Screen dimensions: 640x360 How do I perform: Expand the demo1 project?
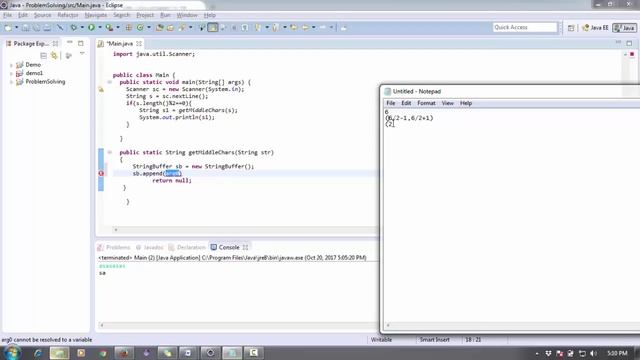(11, 73)
